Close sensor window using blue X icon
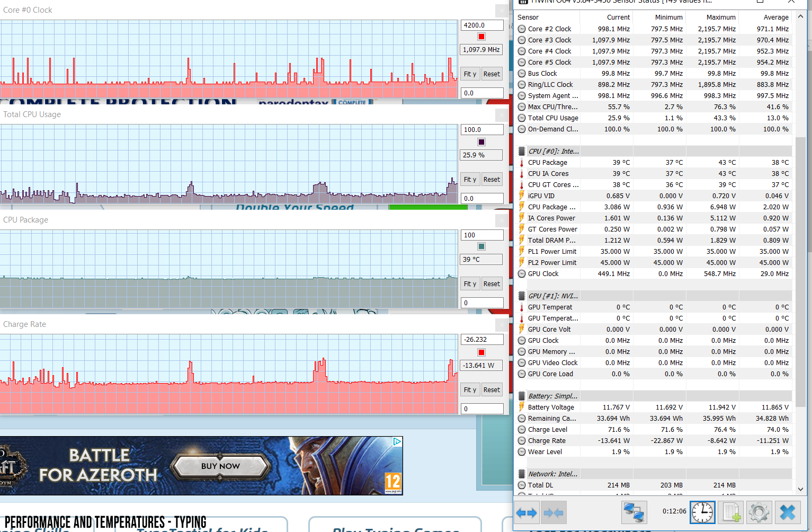Screen dimensions: 812x532 788,512
